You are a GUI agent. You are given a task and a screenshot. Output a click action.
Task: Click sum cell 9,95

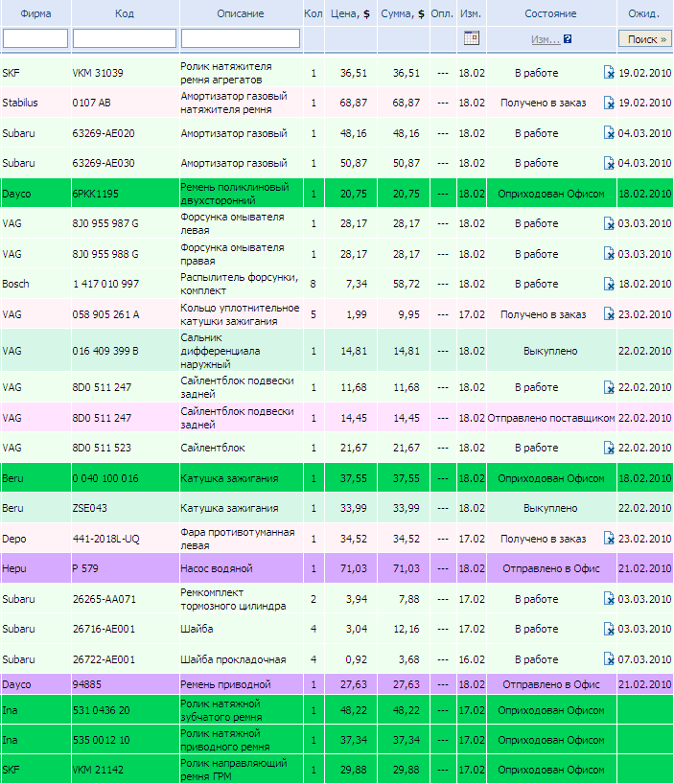pyautogui.click(x=409, y=314)
